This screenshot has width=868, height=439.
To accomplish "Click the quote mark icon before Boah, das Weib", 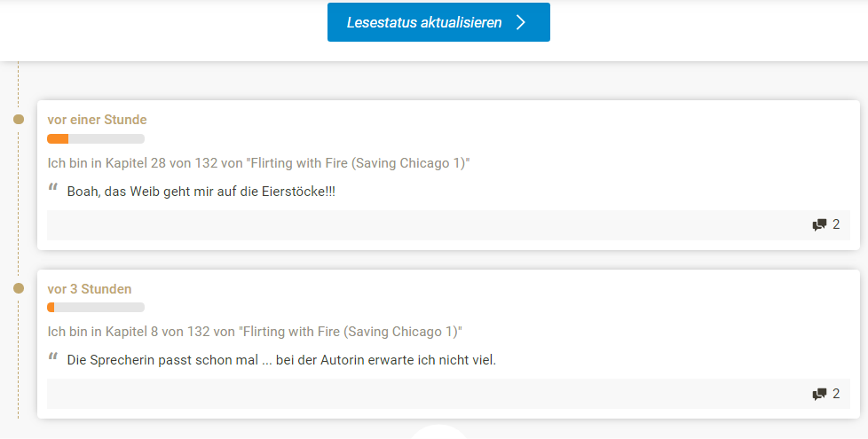I will pyautogui.click(x=53, y=188).
